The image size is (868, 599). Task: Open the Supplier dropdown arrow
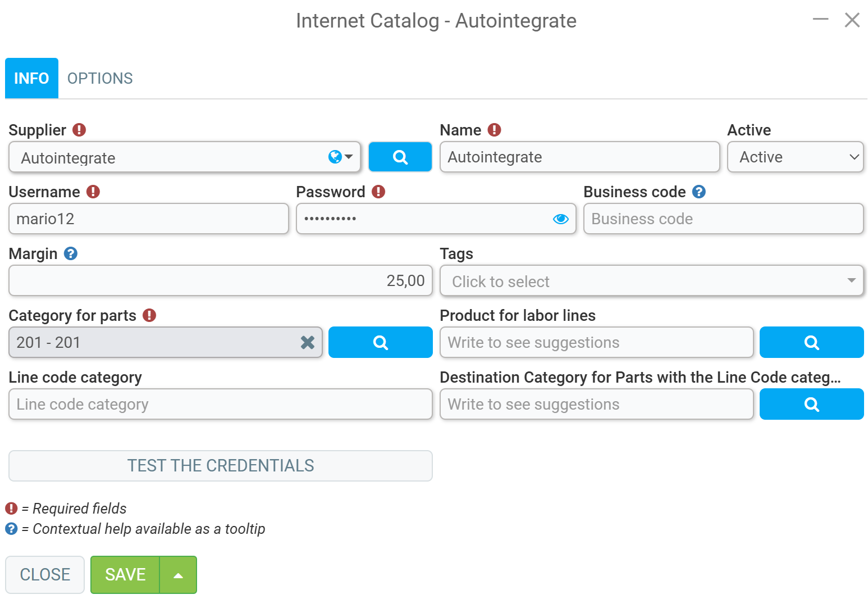[349, 157]
